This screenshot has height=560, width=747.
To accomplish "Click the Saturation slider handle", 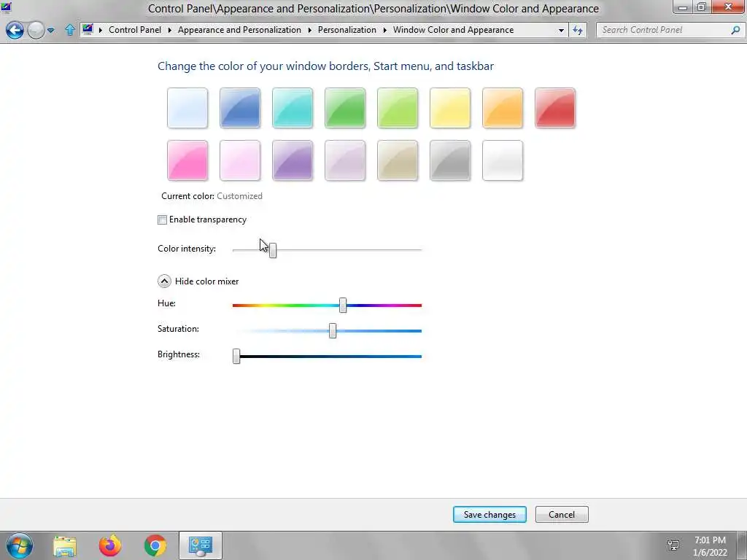I will coord(333,330).
